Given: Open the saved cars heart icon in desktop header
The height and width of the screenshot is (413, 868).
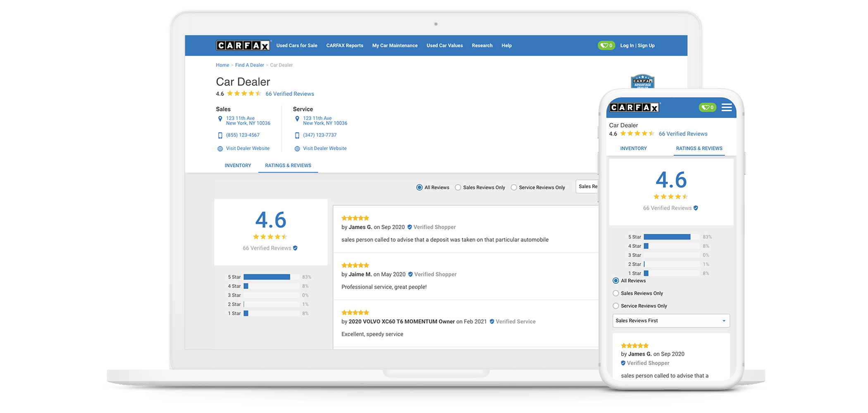Looking at the screenshot, I should 606,45.
